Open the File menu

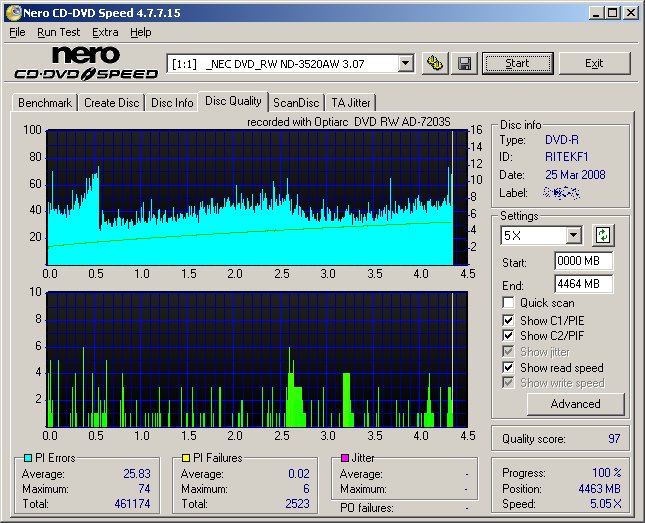click(17, 32)
